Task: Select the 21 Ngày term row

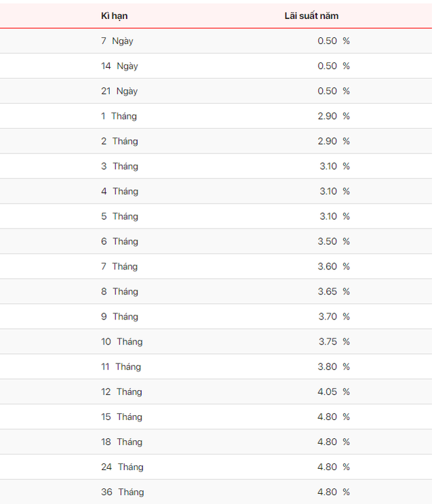Action: pyautogui.click(x=216, y=91)
